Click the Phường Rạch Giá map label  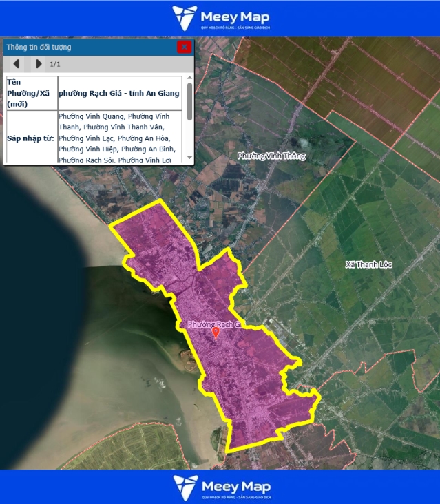click(x=213, y=324)
